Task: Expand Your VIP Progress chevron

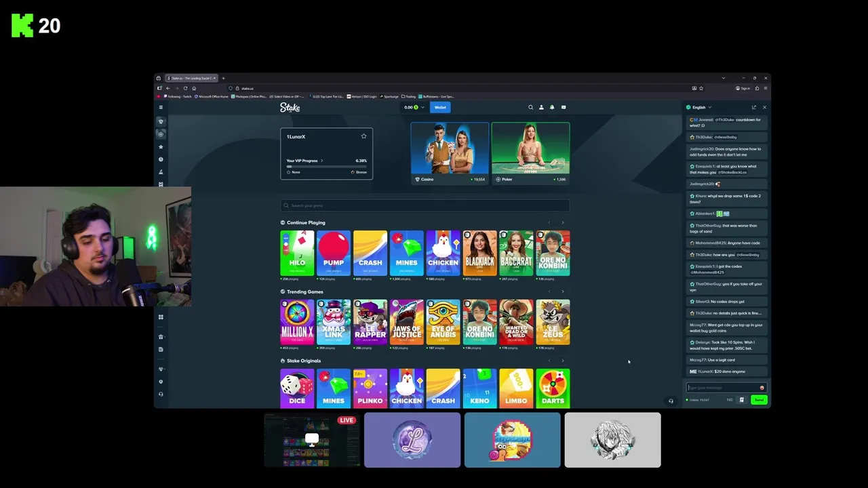Action: click(x=322, y=161)
